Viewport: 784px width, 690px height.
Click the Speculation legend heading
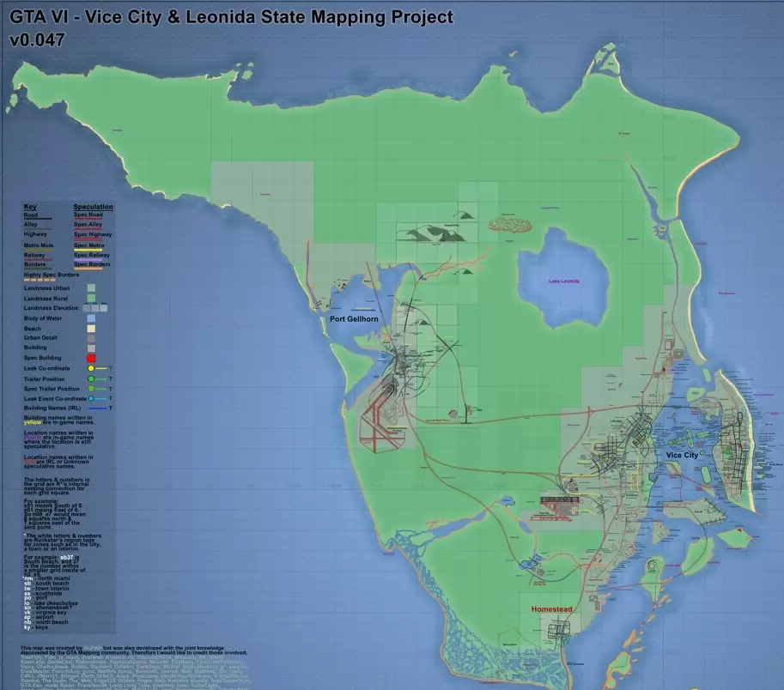[93, 207]
